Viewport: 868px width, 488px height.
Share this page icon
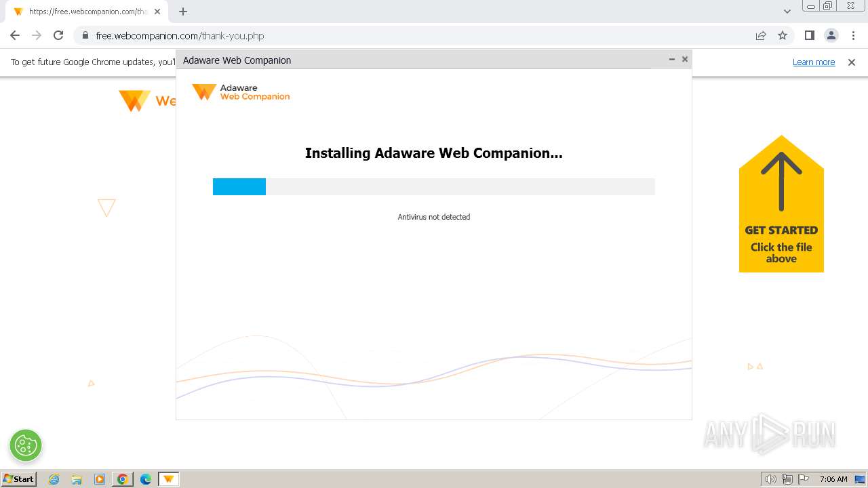761,36
